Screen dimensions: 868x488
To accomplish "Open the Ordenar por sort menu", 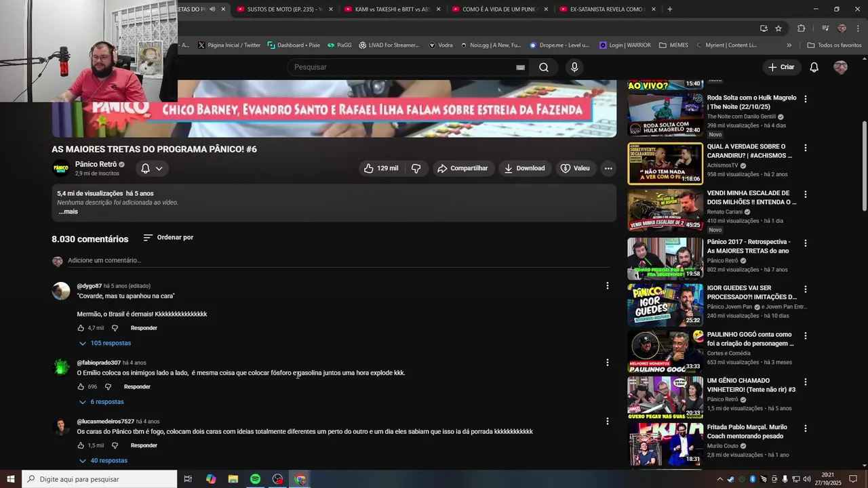I will click(168, 237).
